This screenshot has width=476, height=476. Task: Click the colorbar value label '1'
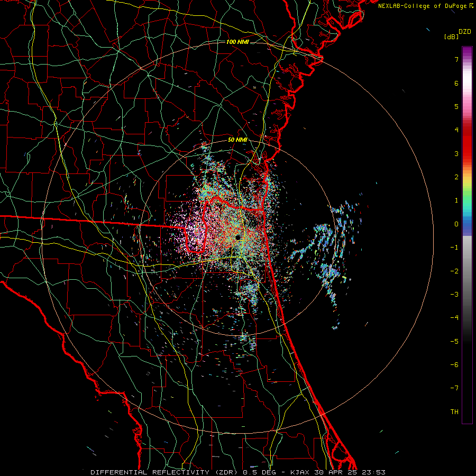456,200
